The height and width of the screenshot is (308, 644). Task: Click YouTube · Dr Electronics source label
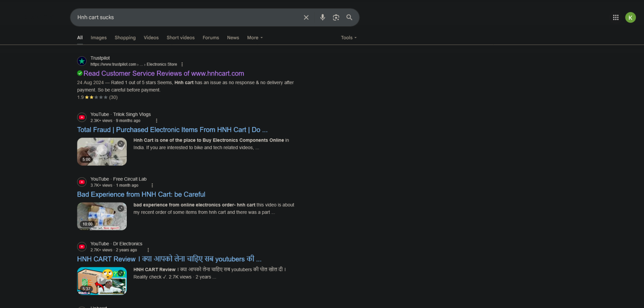pos(116,244)
